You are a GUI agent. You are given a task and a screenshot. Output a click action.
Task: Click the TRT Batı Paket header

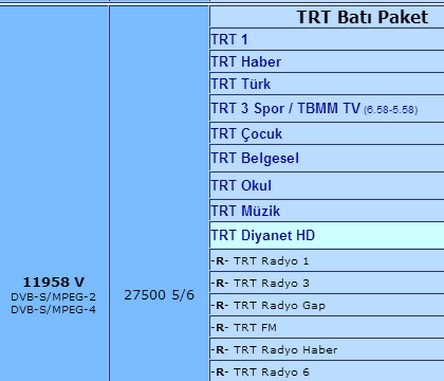pyautogui.click(x=362, y=17)
